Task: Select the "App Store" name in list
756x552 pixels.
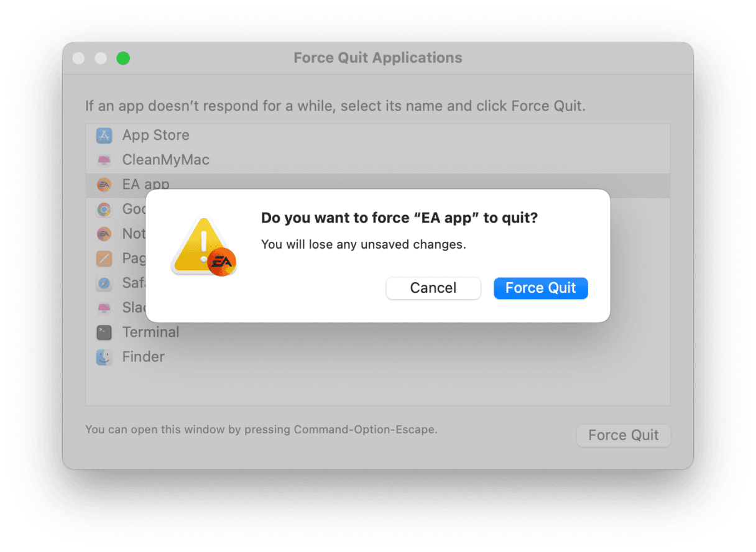Action: point(155,136)
